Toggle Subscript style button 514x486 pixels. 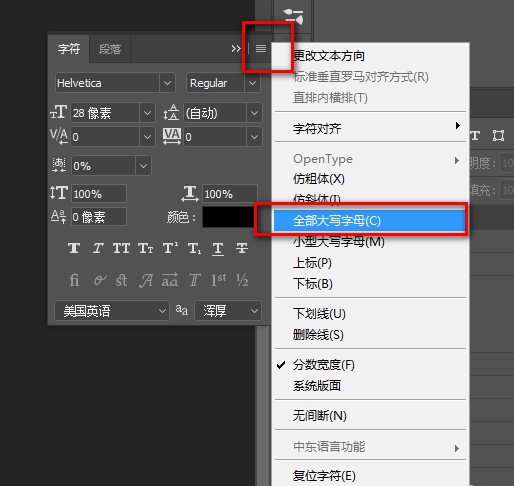(x=194, y=249)
